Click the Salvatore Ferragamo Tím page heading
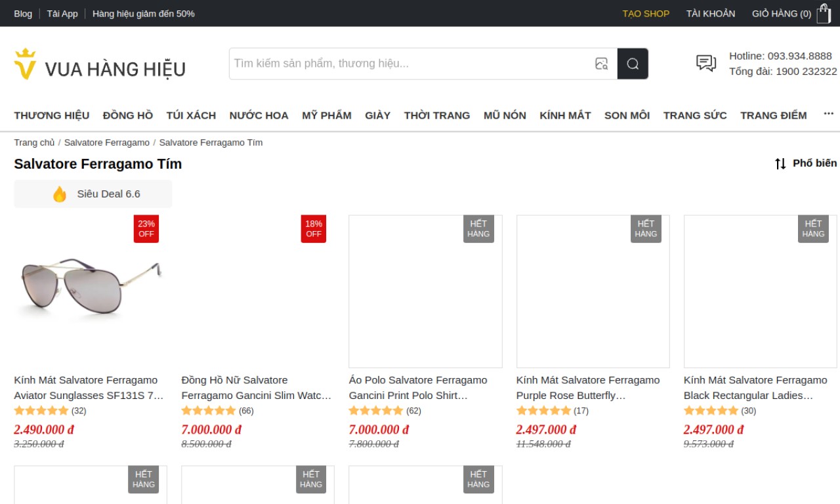 [x=98, y=164]
